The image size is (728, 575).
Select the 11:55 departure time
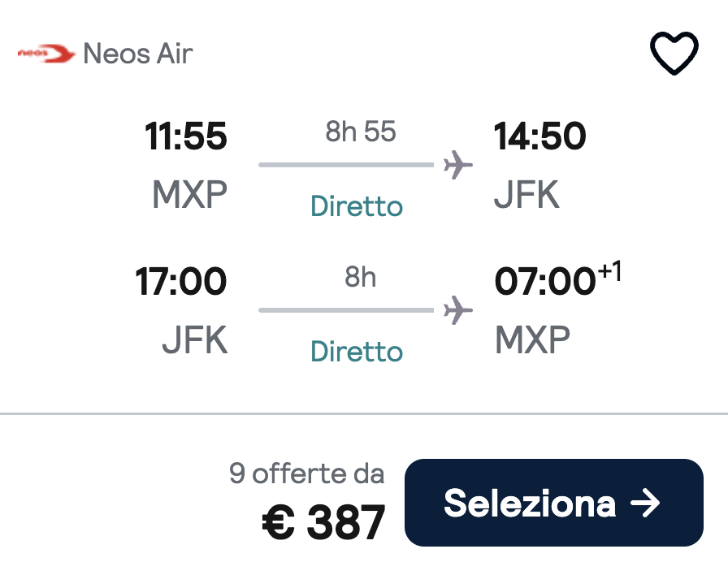tap(187, 136)
